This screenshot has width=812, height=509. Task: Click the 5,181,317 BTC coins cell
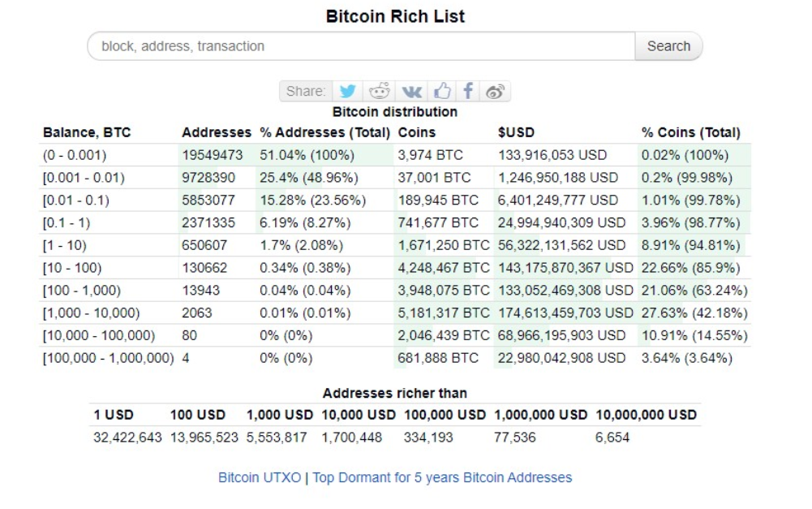click(444, 313)
